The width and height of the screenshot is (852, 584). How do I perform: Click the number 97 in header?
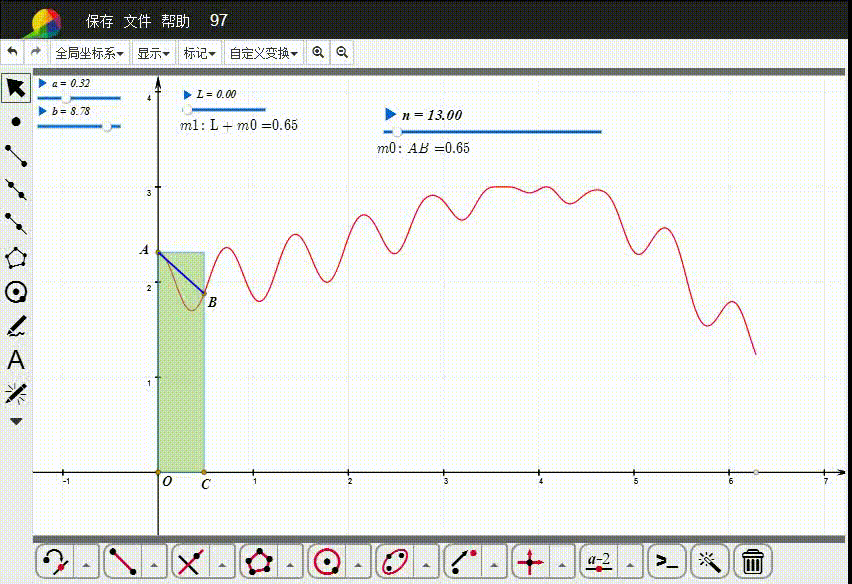[x=218, y=21]
